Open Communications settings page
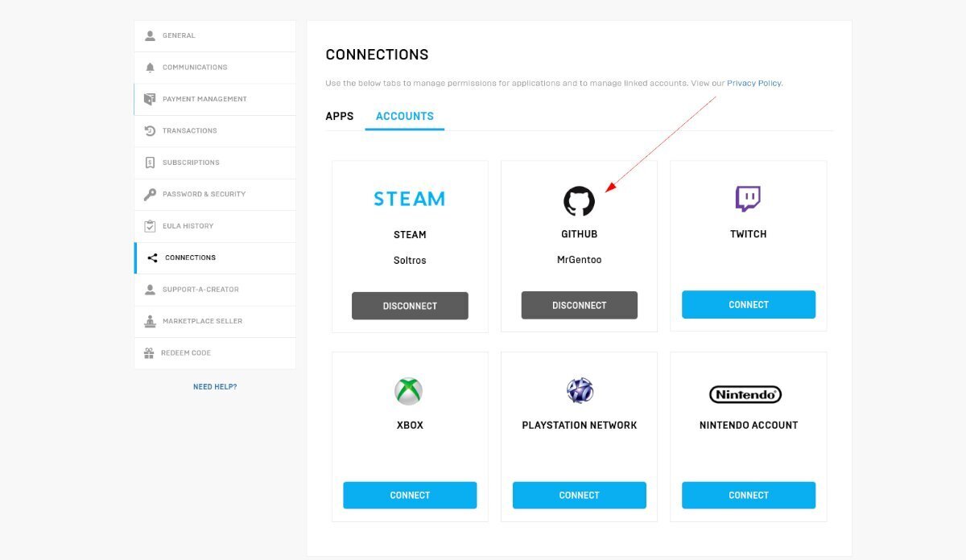Screen dimensions: 966x560 pyautogui.click(x=215, y=68)
